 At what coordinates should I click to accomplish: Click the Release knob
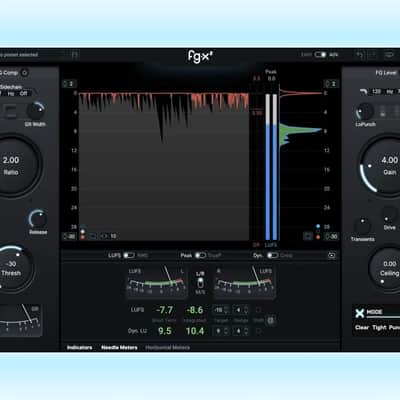tap(38, 219)
